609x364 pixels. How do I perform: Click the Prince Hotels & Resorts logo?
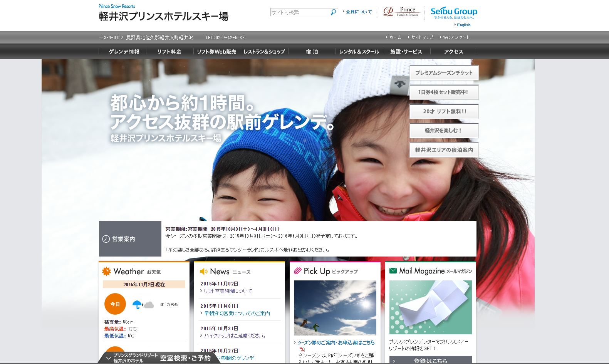[x=401, y=12]
